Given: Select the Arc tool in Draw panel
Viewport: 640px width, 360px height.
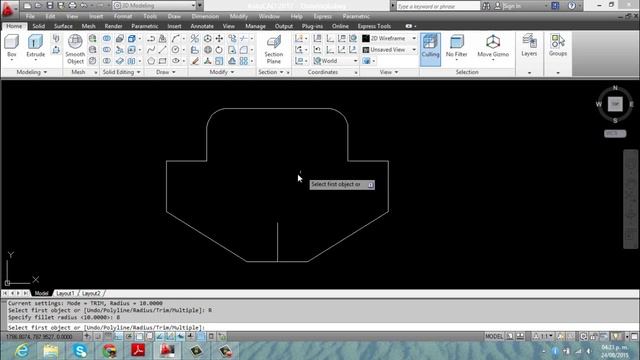Looking at the screenshot, I should 176,38.
